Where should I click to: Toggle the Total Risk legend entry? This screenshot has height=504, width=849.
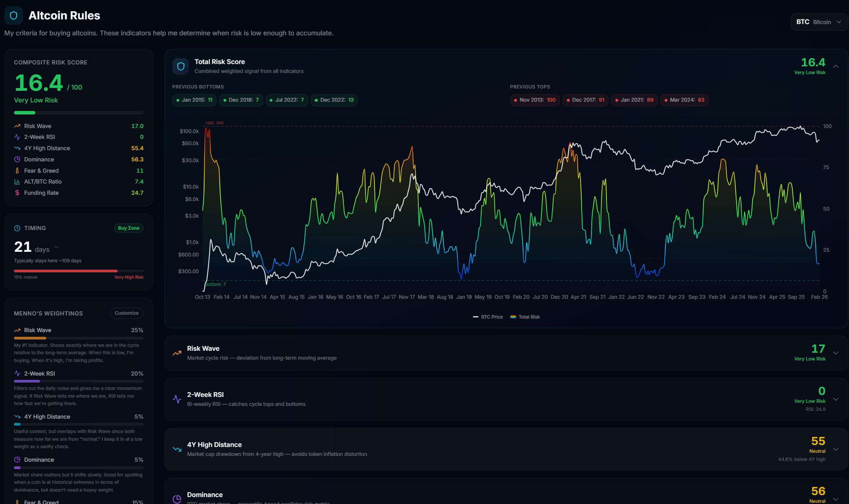coord(525,317)
